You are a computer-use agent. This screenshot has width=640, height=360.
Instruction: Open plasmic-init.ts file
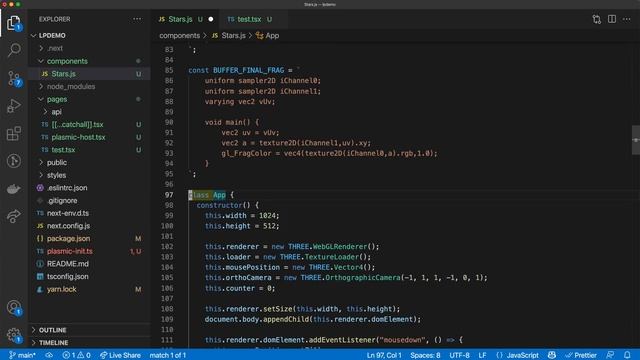point(89,251)
